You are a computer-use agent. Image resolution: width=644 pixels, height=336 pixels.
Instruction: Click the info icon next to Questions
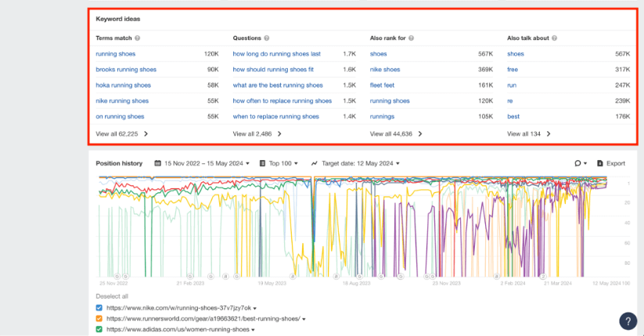coord(267,38)
